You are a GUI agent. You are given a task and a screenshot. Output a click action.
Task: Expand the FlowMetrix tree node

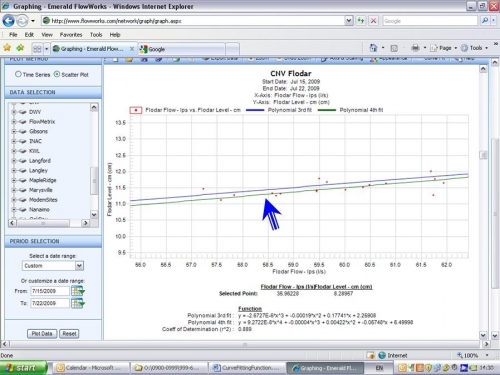click(14, 122)
